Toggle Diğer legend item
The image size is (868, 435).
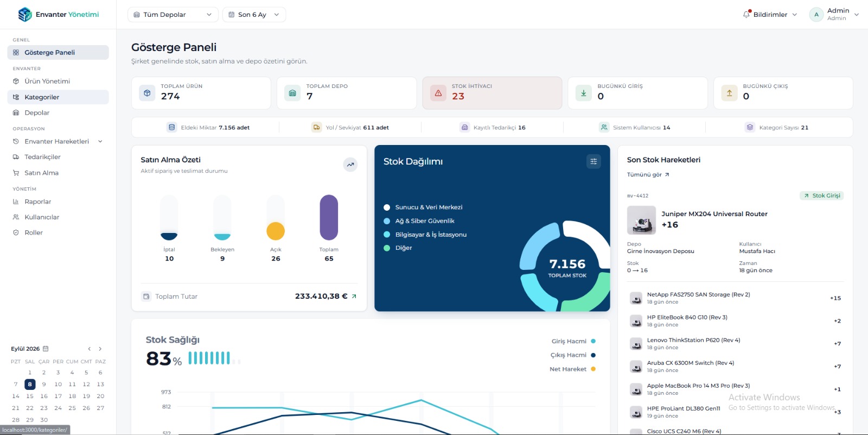[398, 248]
